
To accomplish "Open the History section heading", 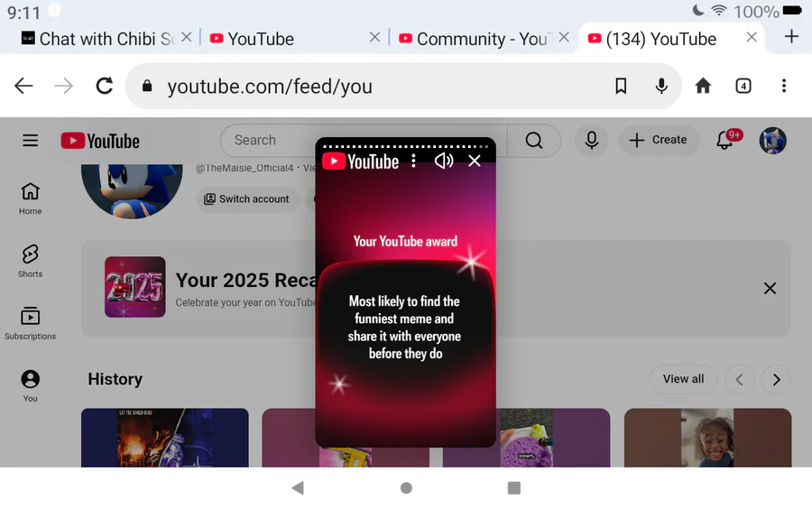I will 115,379.
